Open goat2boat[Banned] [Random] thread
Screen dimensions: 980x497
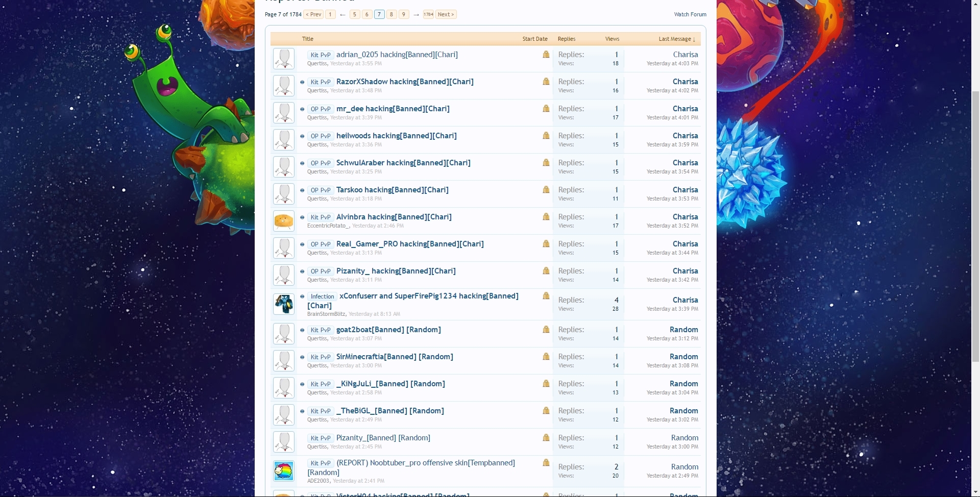click(x=388, y=330)
